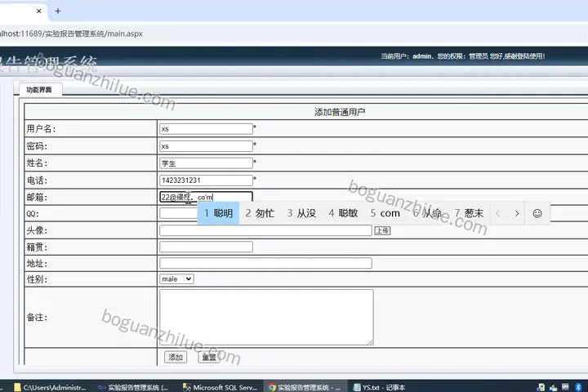Screen dimensions: 588x392
Task: Open a new browser tab
Action: click(58, 11)
